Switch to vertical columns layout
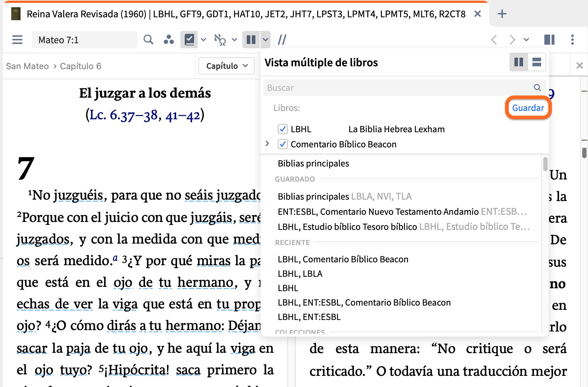Image resolution: width=588 pixels, height=387 pixels. click(x=519, y=62)
